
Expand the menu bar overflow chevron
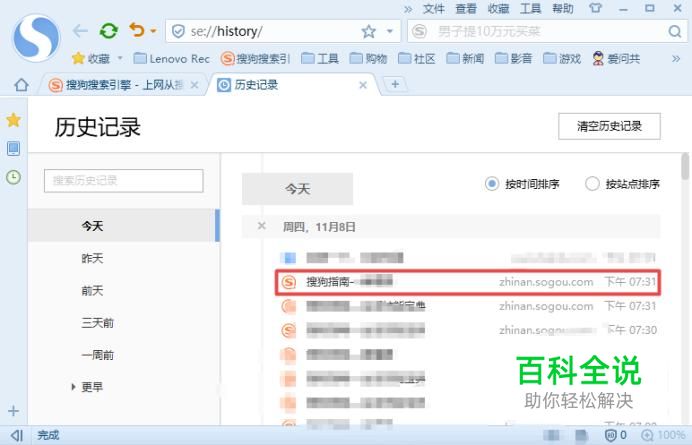[x=408, y=9]
